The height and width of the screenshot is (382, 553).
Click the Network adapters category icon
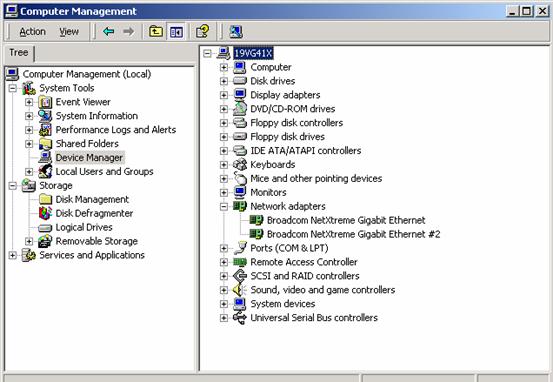240,206
